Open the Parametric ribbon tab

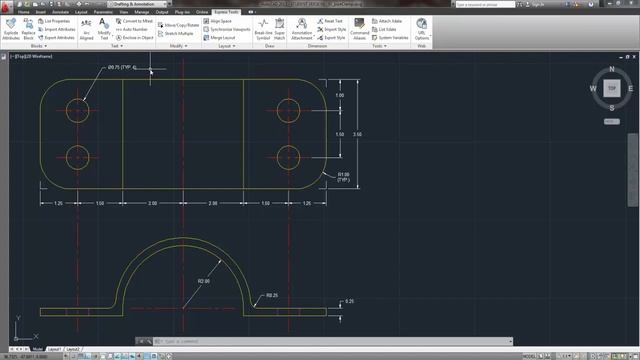[x=103, y=12]
